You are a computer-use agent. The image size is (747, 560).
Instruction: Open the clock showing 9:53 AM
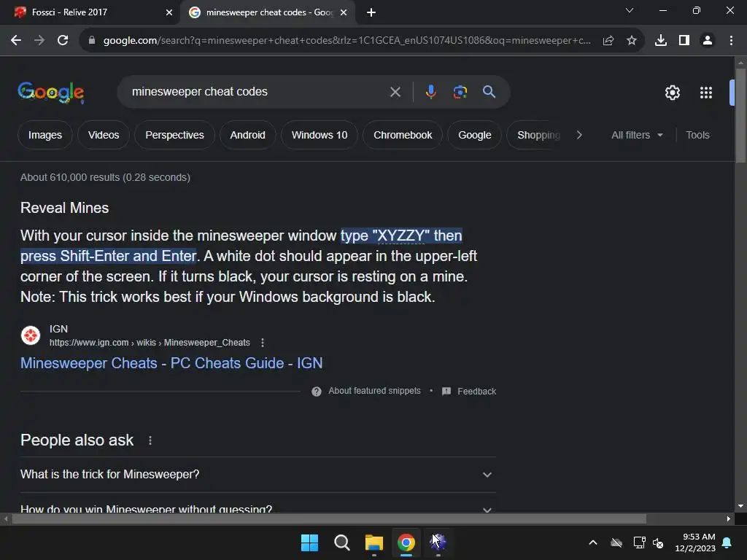coord(694,542)
